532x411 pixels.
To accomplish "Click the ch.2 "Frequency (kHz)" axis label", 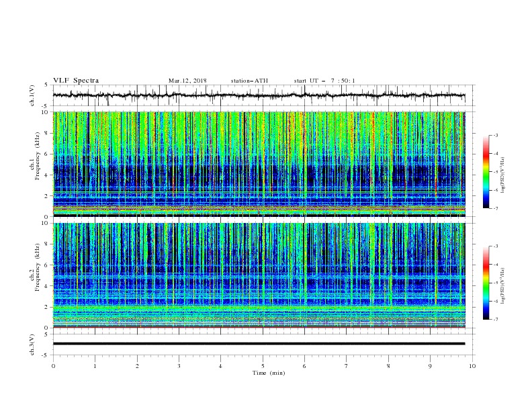I will [x=38, y=267].
